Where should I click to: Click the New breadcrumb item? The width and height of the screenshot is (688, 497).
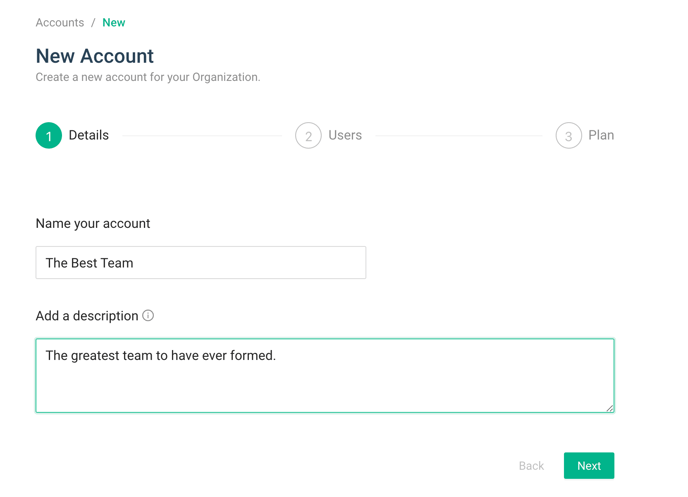pos(114,22)
